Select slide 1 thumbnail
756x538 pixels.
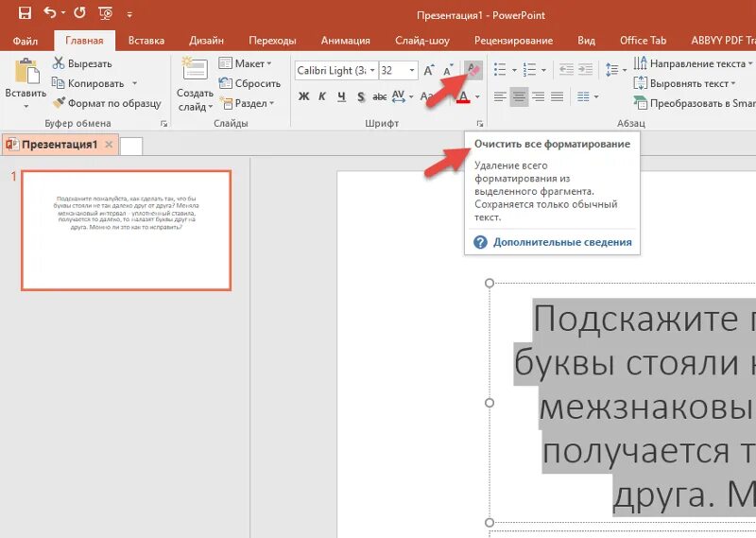point(127,230)
